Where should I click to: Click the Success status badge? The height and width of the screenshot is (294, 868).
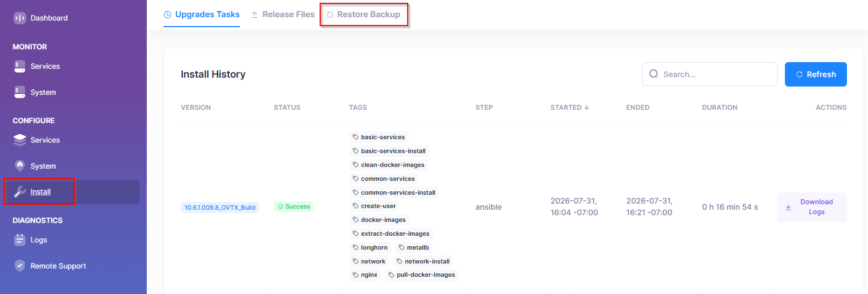point(294,206)
